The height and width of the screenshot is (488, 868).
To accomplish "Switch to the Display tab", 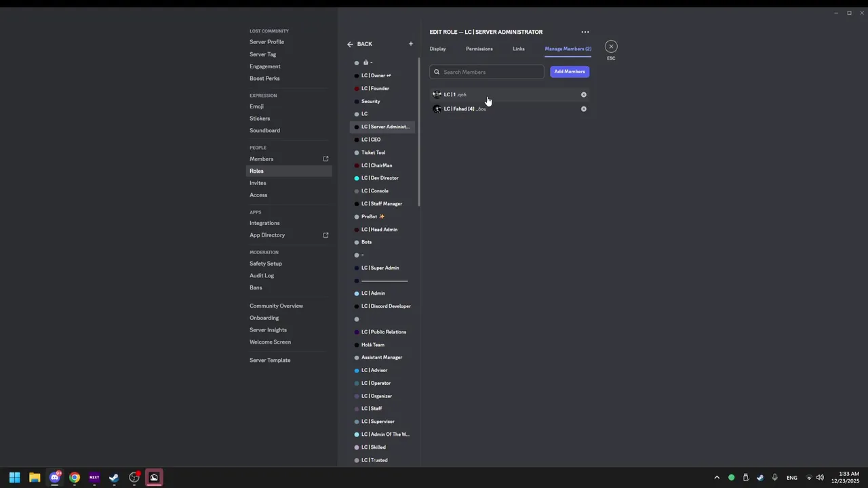I will [x=437, y=49].
